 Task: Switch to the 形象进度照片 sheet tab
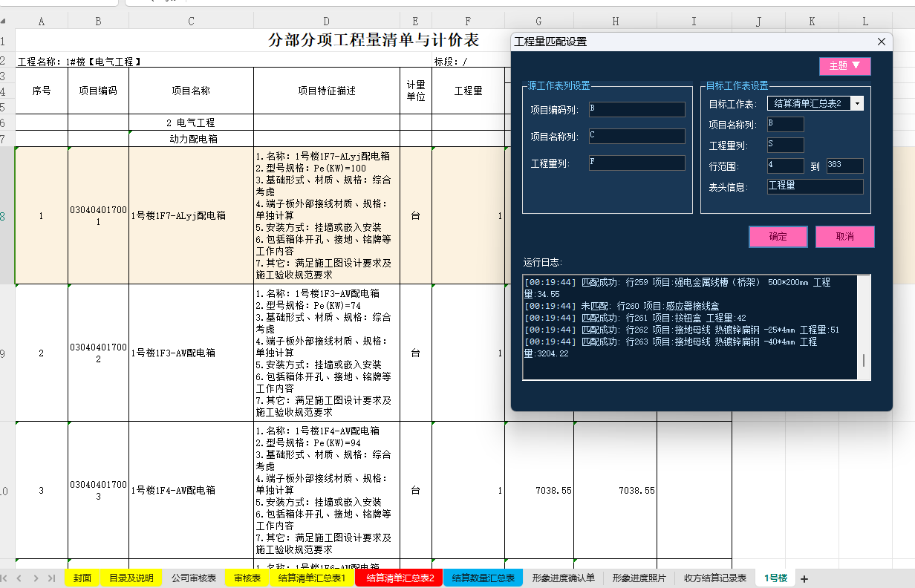coord(639,578)
